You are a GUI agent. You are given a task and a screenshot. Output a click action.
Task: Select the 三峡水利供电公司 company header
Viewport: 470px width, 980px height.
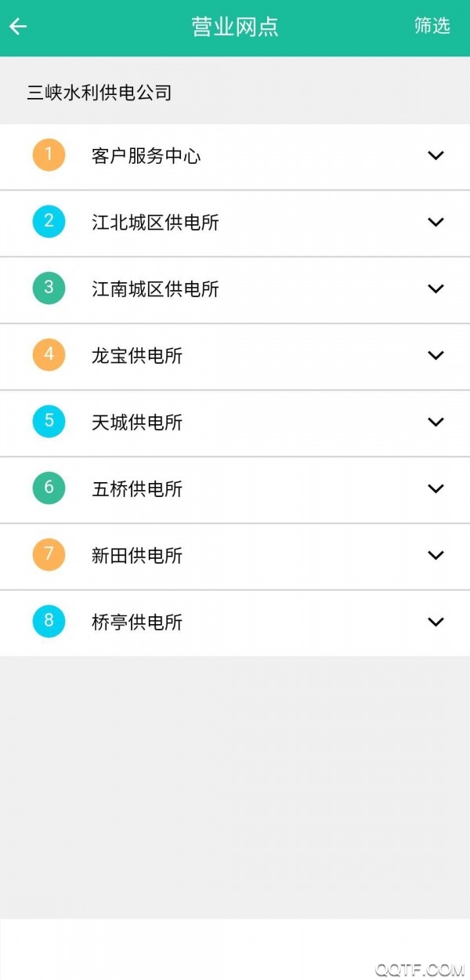100,93
